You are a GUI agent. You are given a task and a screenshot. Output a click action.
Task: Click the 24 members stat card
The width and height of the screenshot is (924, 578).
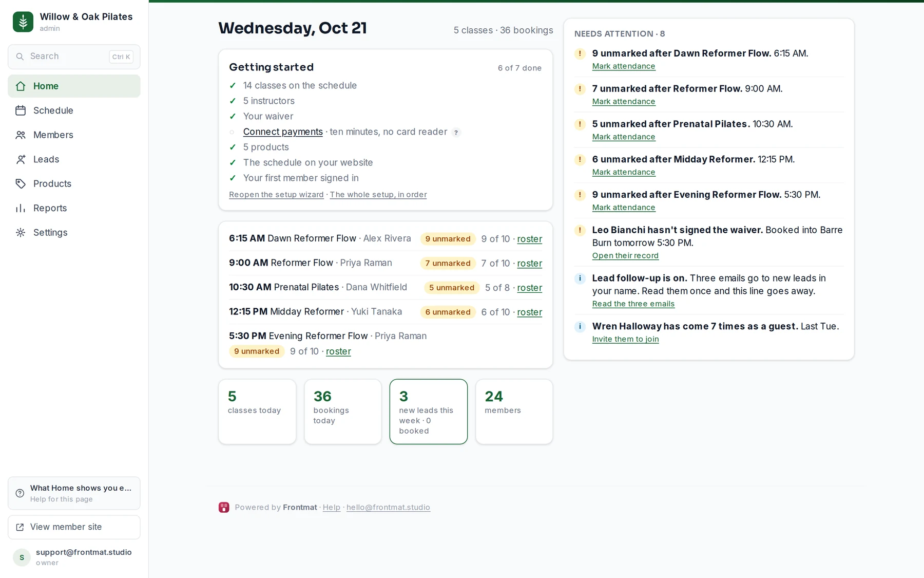(x=514, y=412)
